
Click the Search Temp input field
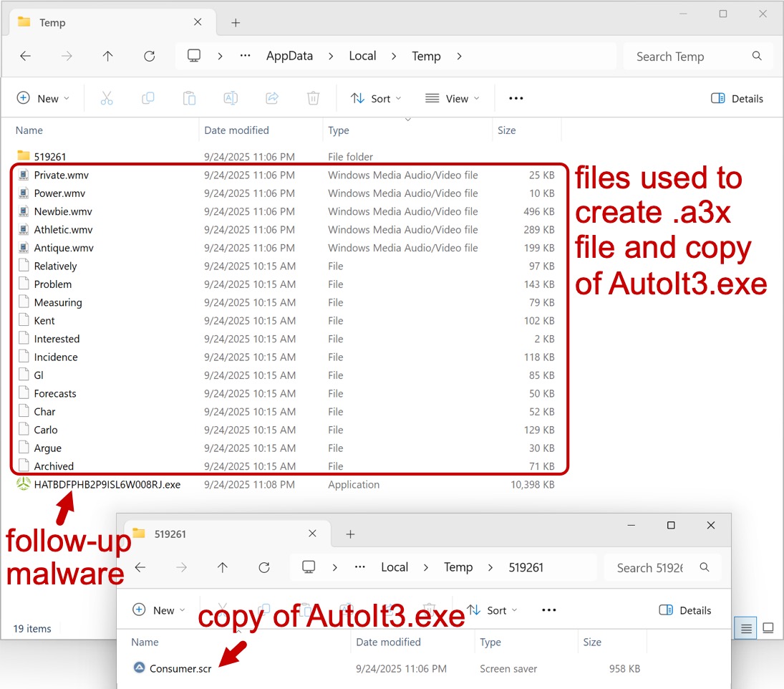tap(687, 57)
